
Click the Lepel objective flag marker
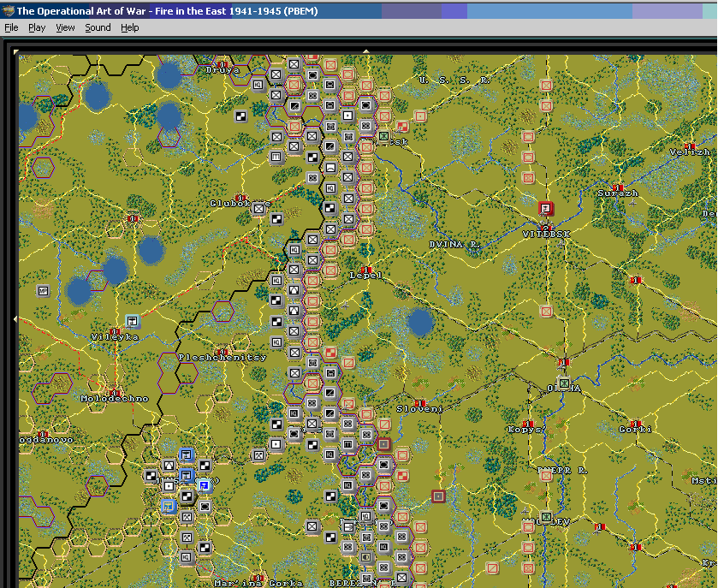(x=366, y=270)
